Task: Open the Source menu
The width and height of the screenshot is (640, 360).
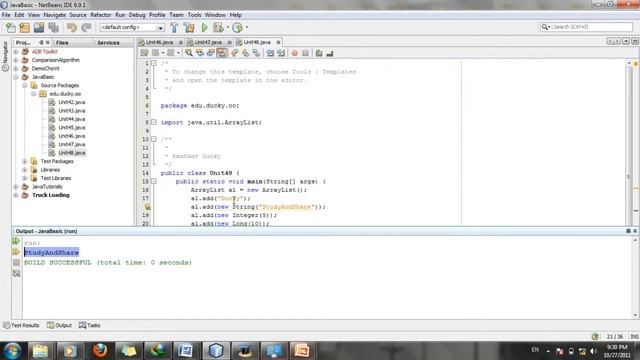Action: pos(78,15)
